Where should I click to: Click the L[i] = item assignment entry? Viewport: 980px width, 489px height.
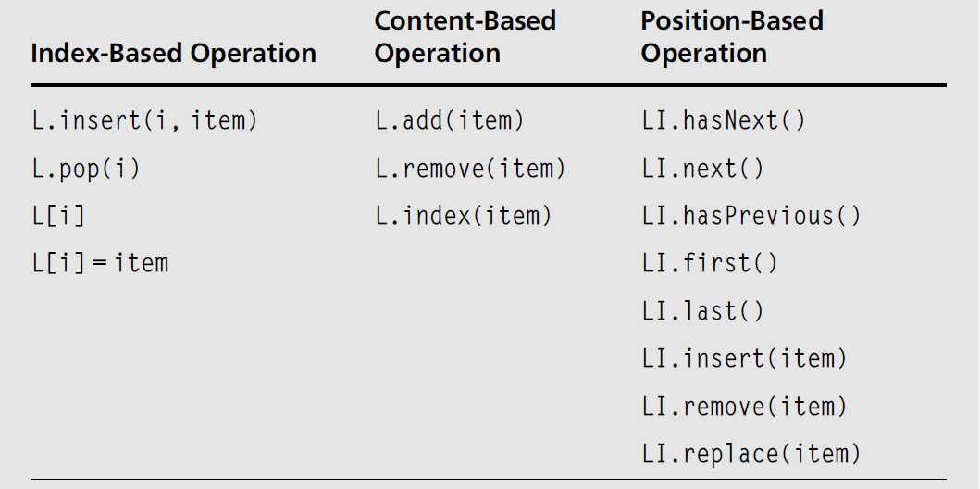pyautogui.click(x=100, y=263)
